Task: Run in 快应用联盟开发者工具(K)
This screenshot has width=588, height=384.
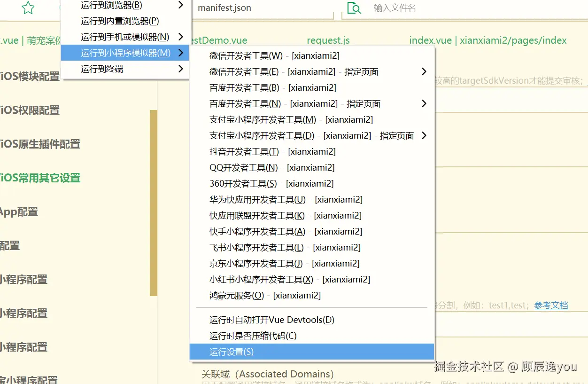Action: 312,216
